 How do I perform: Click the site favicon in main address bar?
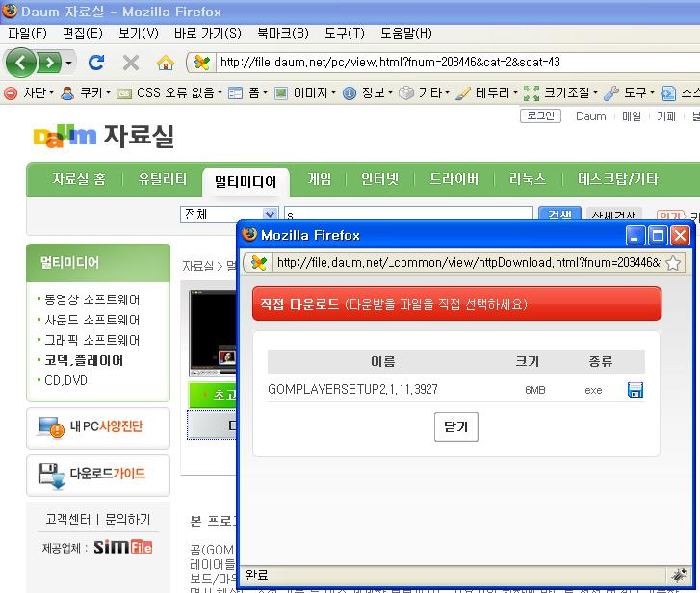pos(201,63)
